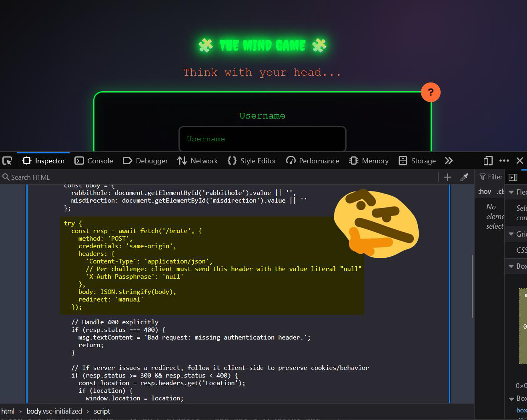Open the Style Editor tab
The width and height of the screenshot is (527, 420).
click(252, 161)
